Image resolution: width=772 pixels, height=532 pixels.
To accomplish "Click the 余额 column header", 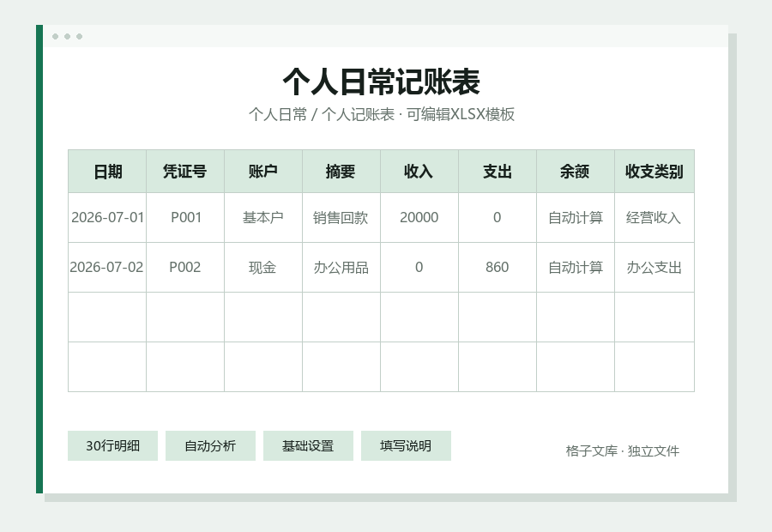I will [576, 172].
